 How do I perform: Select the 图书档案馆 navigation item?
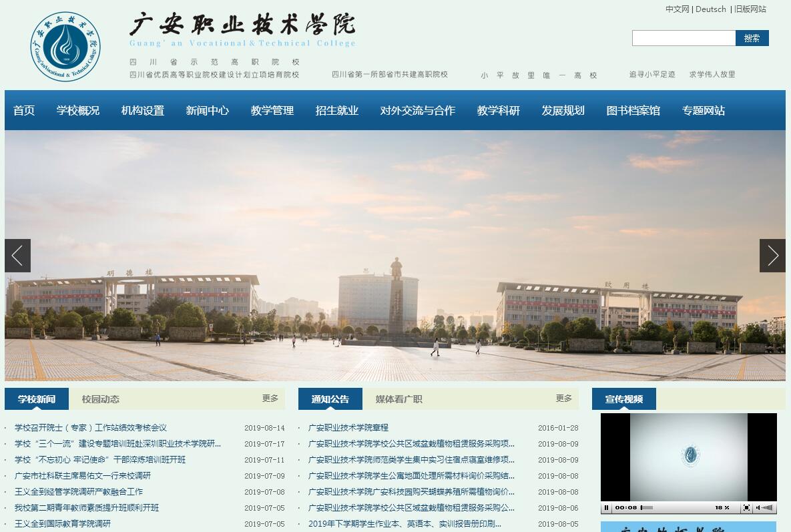(x=633, y=111)
